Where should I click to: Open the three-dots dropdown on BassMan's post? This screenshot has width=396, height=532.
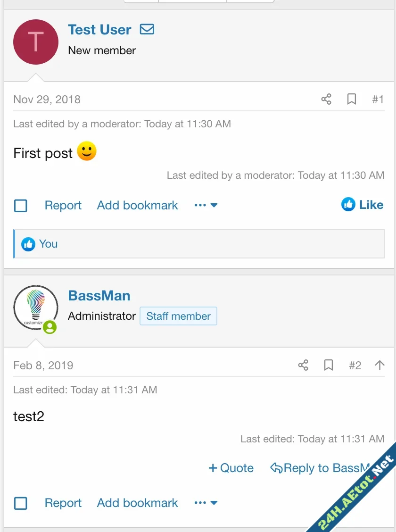(x=206, y=503)
